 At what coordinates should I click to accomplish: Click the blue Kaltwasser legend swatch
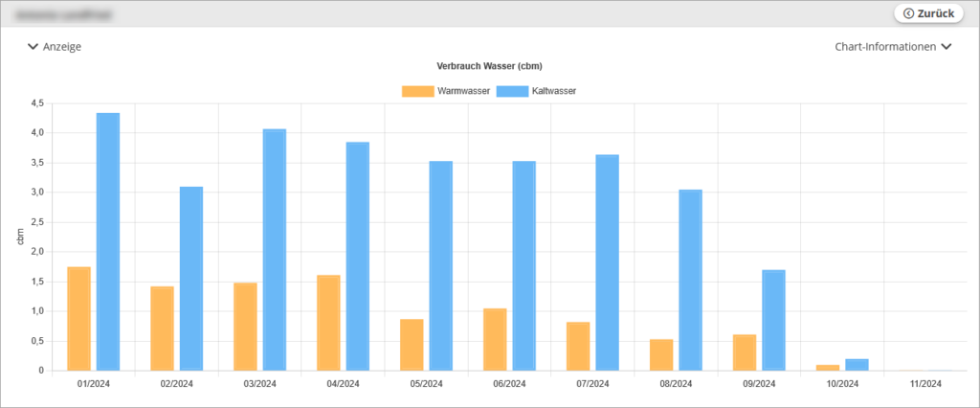(x=511, y=91)
